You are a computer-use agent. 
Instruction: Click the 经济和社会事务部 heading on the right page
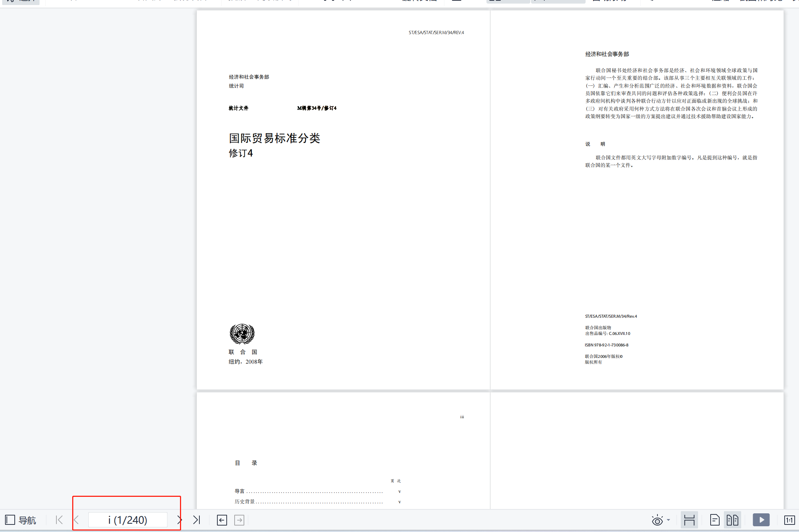pos(607,54)
